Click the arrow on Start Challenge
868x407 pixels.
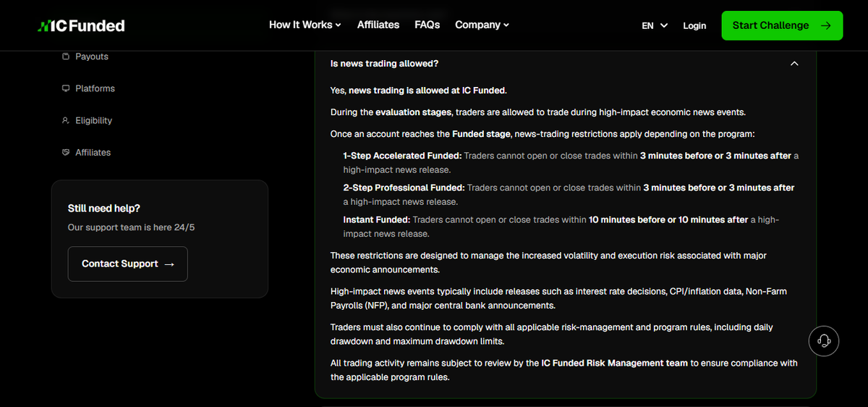click(826, 25)
